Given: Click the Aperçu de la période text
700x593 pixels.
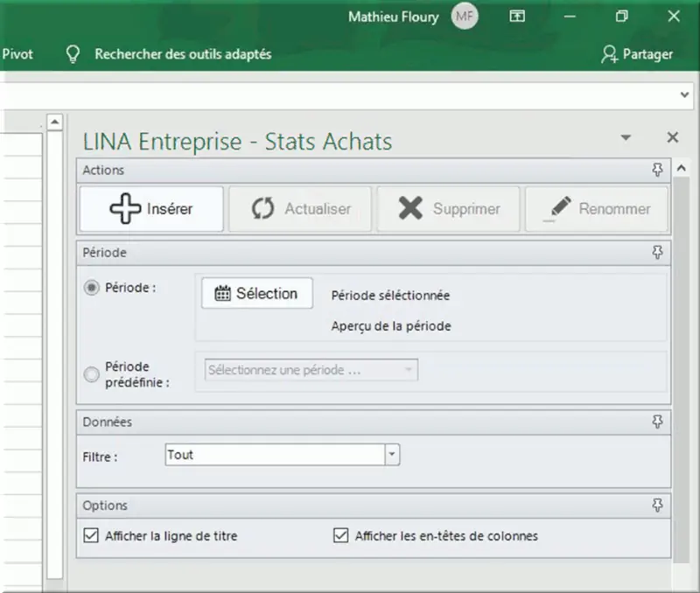Looking at the screenshot, I should tap(391, 326).
